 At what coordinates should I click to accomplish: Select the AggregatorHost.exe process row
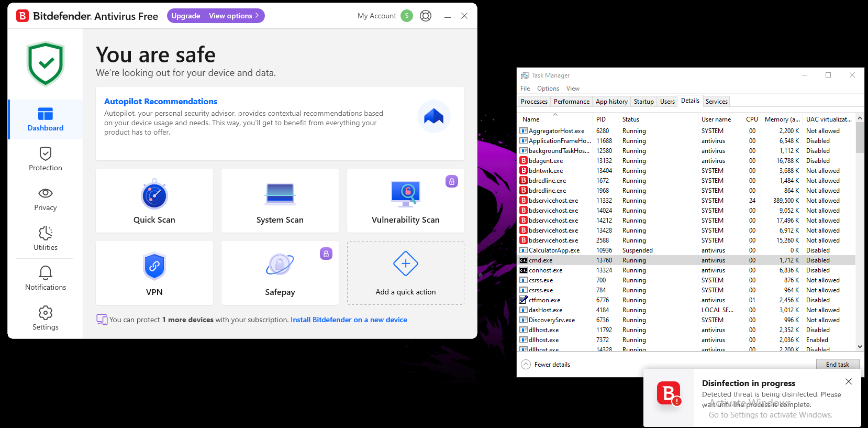coord(687,131)
